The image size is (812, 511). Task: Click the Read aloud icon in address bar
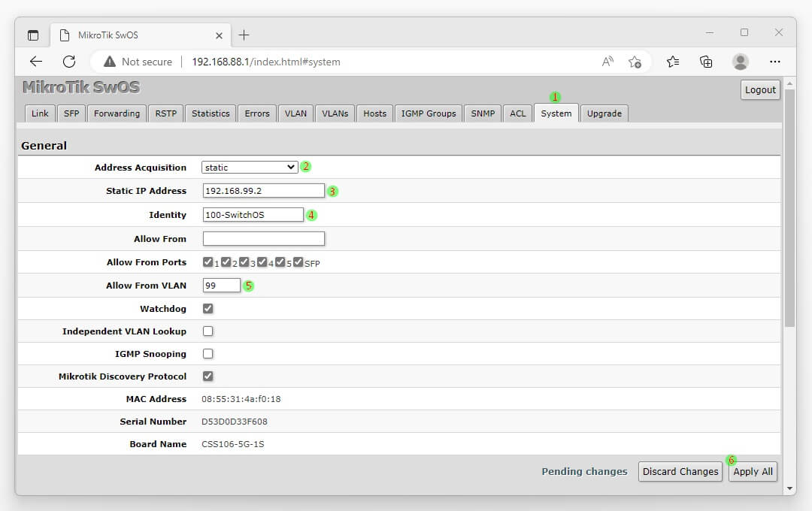pyautogui.click(x=607, y=62)
